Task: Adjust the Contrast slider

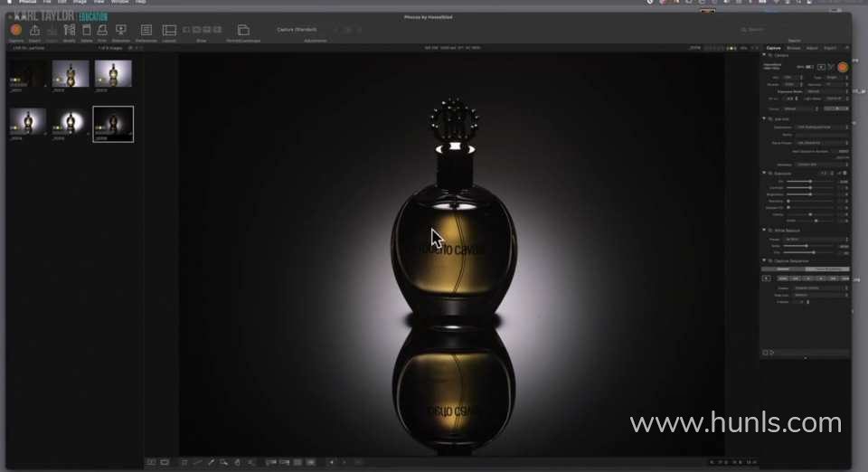Action: 810,188
